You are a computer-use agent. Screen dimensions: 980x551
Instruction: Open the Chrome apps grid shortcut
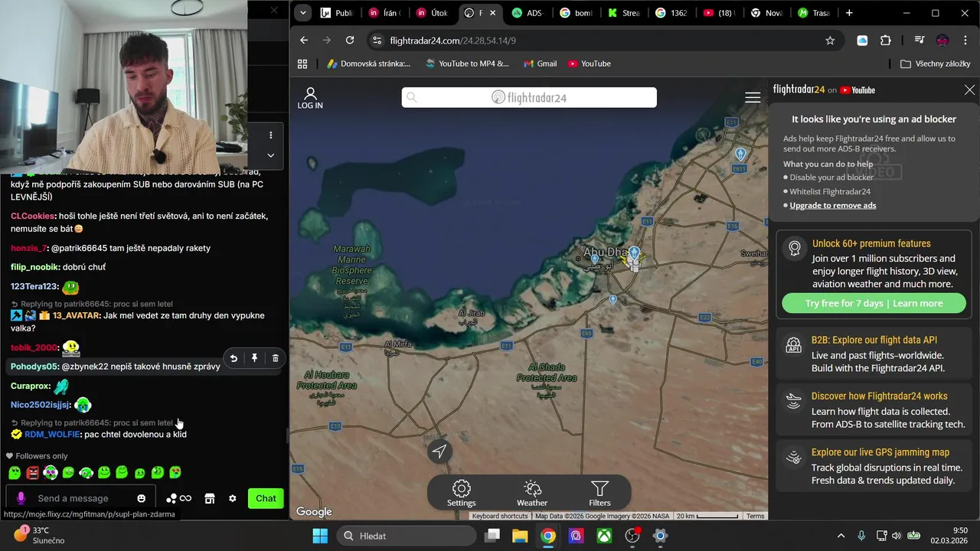click(x=302, y=64)
